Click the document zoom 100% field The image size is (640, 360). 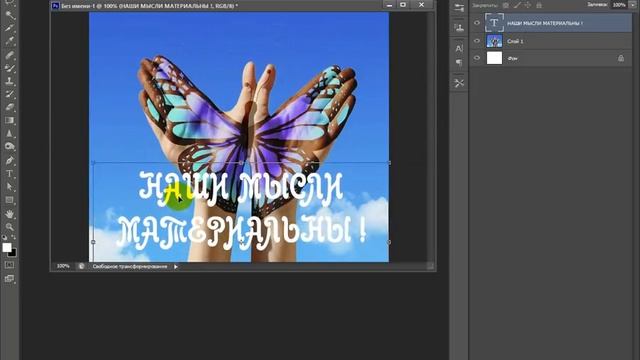(63, 266)
